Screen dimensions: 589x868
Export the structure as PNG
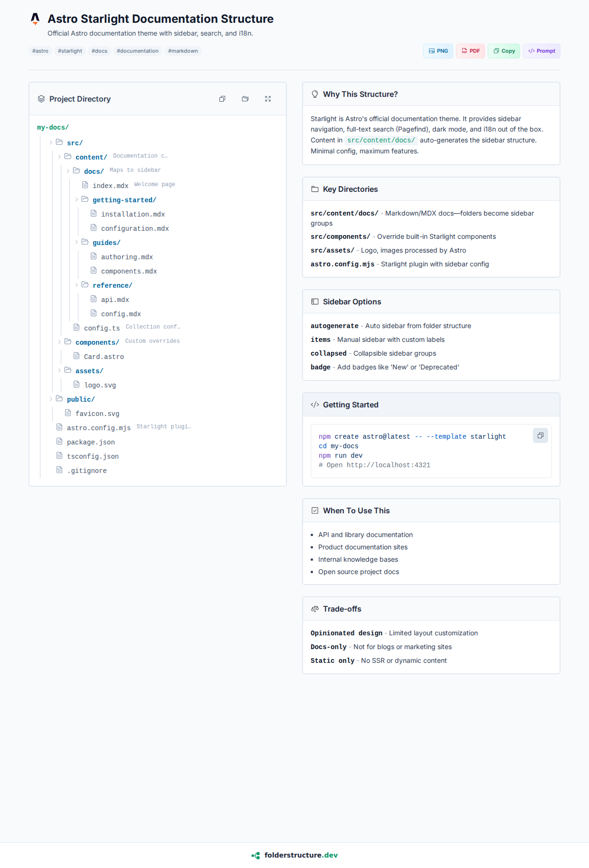pyautogui.click(x=438, y=51)
